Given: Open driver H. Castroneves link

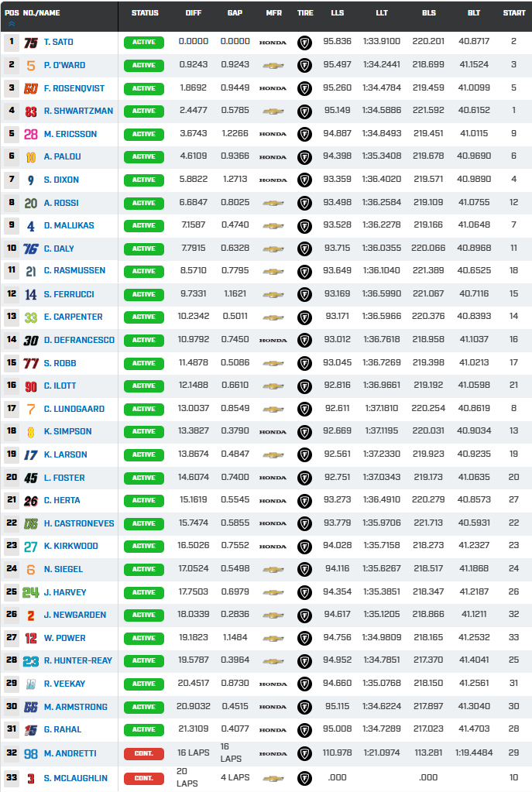Looking at the screenshot, I should (x=79, y=523).
